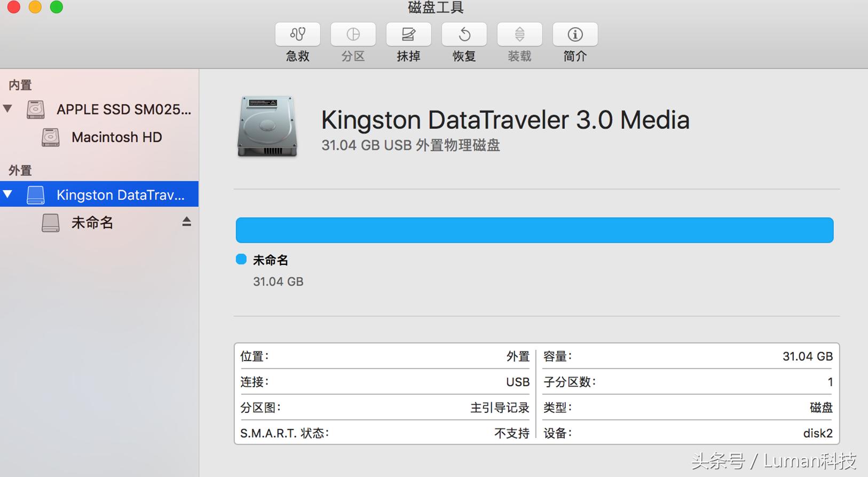Select APPLE SSD SM025... in sidebar
The width and height of the screenshot is (868, 477).
[99, 110]
